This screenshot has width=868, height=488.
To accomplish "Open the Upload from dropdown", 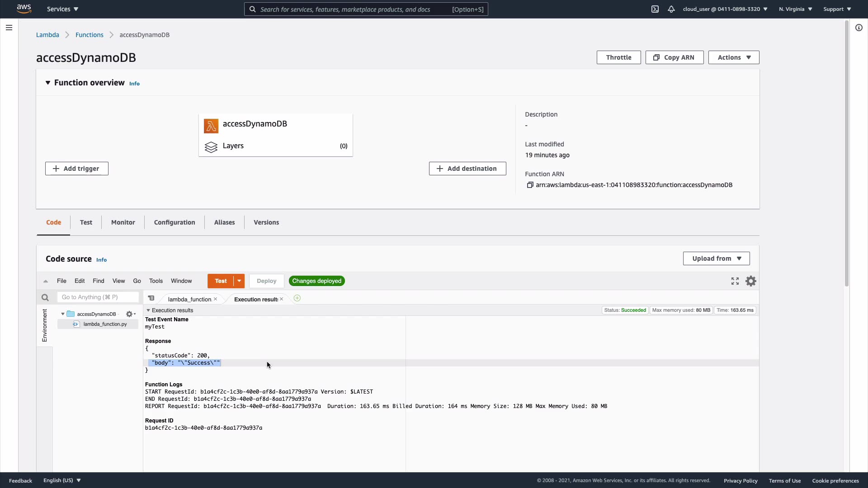I will click(x=716, y=258).
